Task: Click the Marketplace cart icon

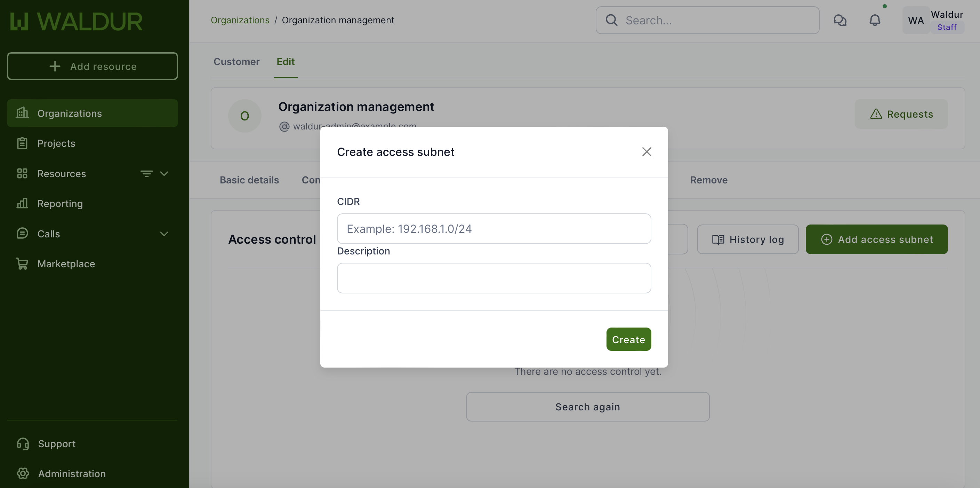Action: [22, 263]
